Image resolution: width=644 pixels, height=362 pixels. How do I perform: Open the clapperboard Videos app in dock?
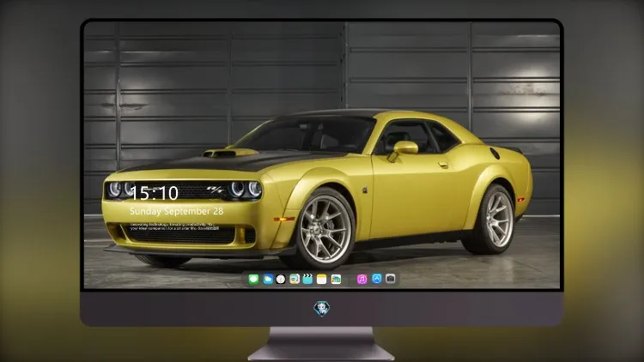pos(307,280)
